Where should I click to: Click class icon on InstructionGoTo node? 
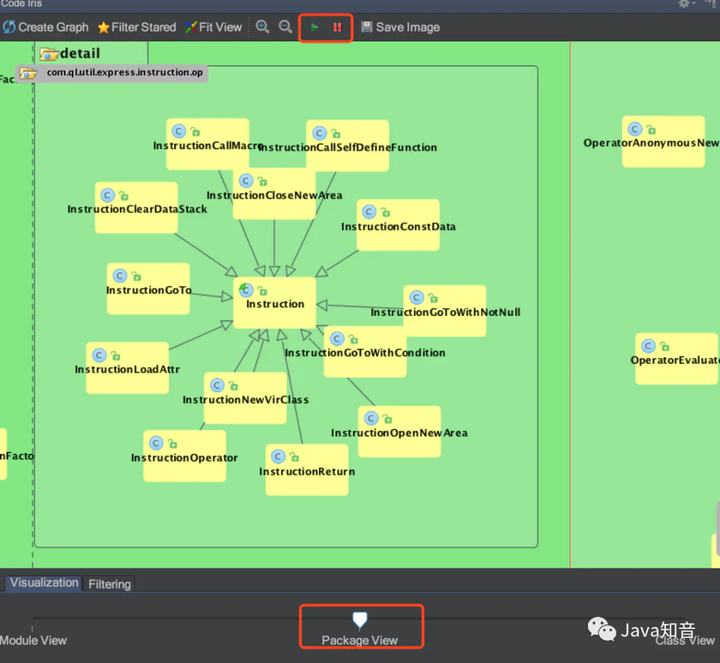(120, 275)
